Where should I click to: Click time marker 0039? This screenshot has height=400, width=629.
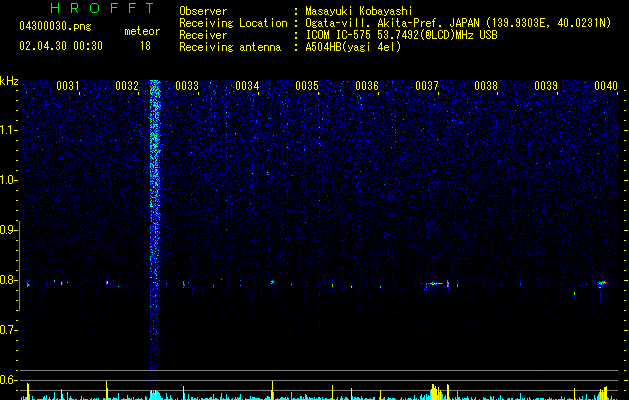(x=546, y=86)
